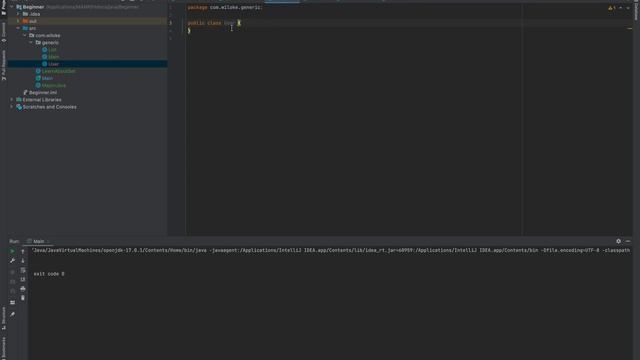The image size is (640, 360).
Task: Open the layout icon in Run sidebar
Action: click(13, 302)
